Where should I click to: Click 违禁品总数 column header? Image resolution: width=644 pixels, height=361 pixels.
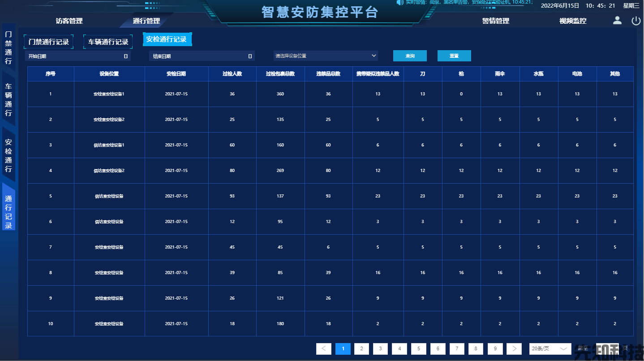[x=328, y=74]
